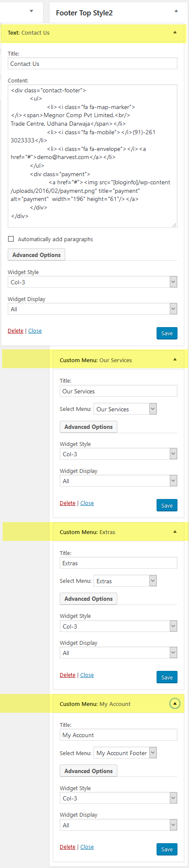
Task: Collapse the Custom Menu: Our Services arrow
Action: pos(175,360)
